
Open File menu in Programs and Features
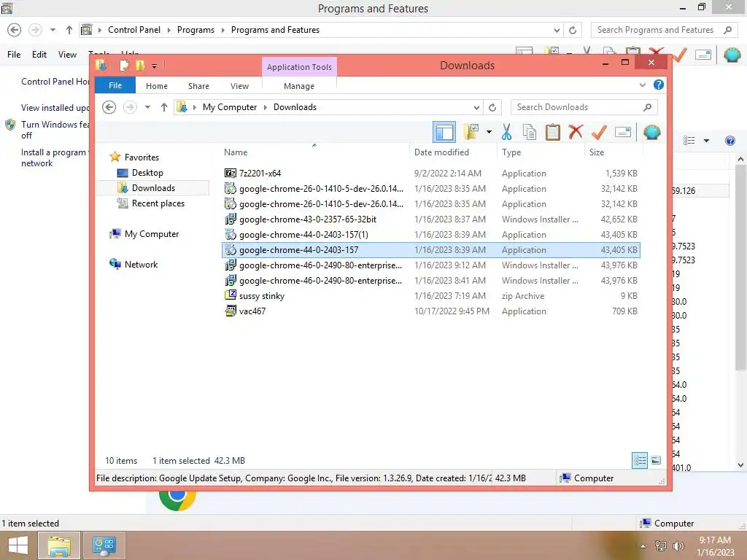[x=14, y=54]
